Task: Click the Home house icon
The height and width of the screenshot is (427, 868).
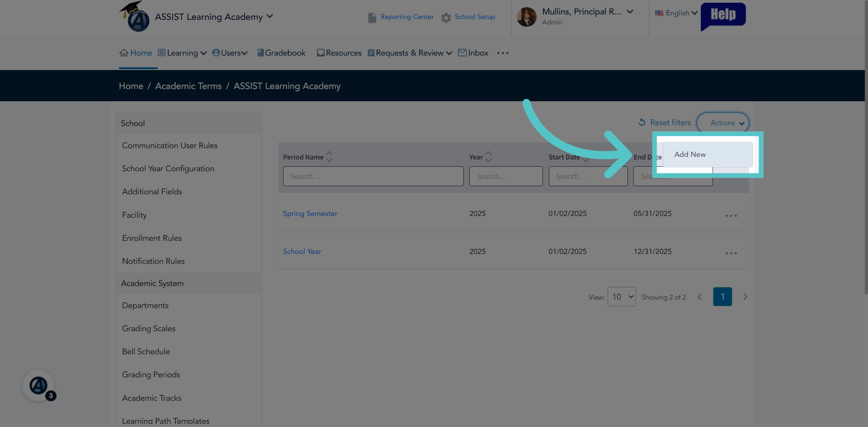Action: [x=124, y=53]
